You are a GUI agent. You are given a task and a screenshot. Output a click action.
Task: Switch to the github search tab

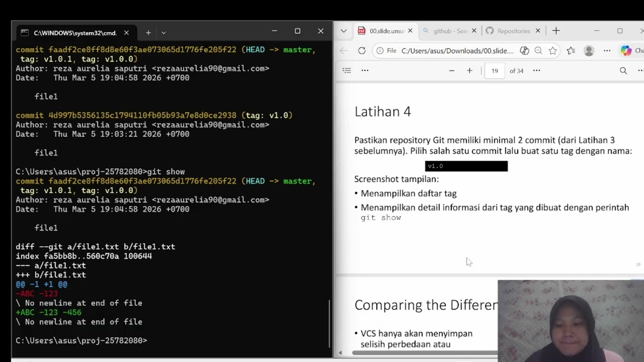[450, 31]
